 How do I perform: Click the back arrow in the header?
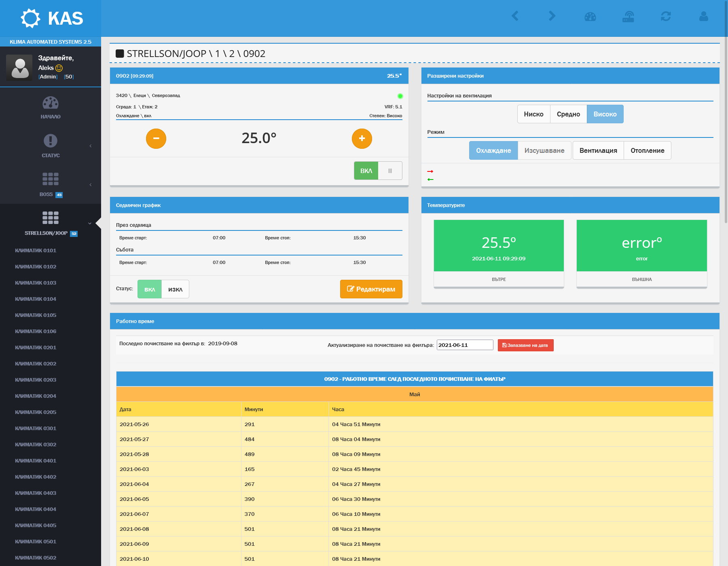click(515, 16)
